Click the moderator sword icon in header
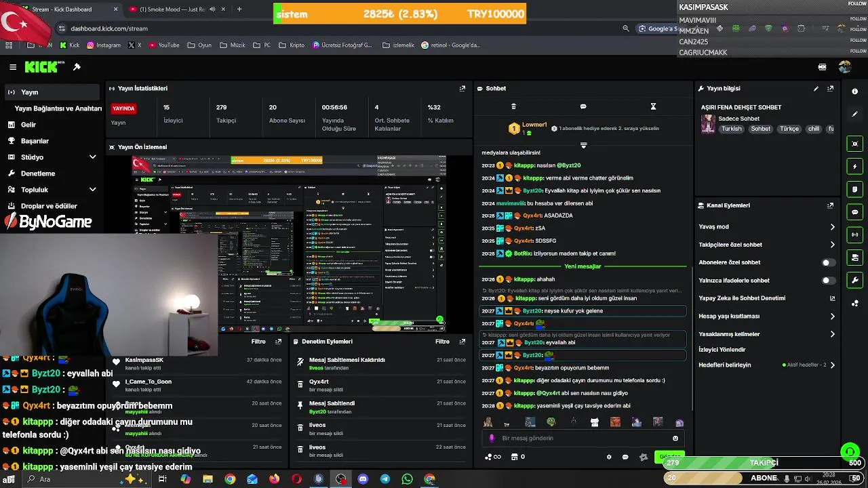The width and height of the screenshot is (868, 488). point(77,67)
